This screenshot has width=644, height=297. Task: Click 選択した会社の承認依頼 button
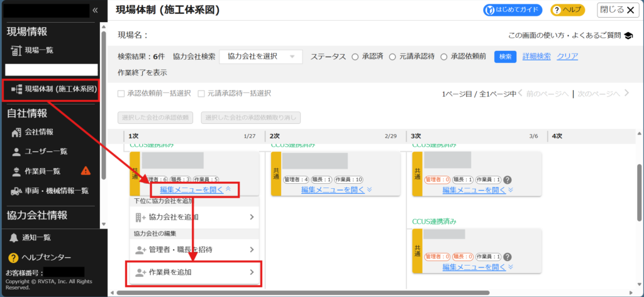[x=155, y=118]
